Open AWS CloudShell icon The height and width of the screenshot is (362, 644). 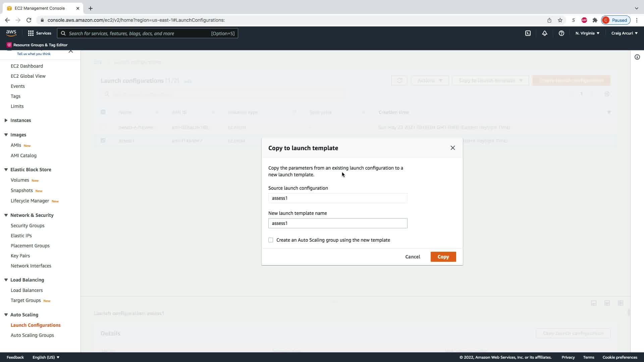pos(528,33)
